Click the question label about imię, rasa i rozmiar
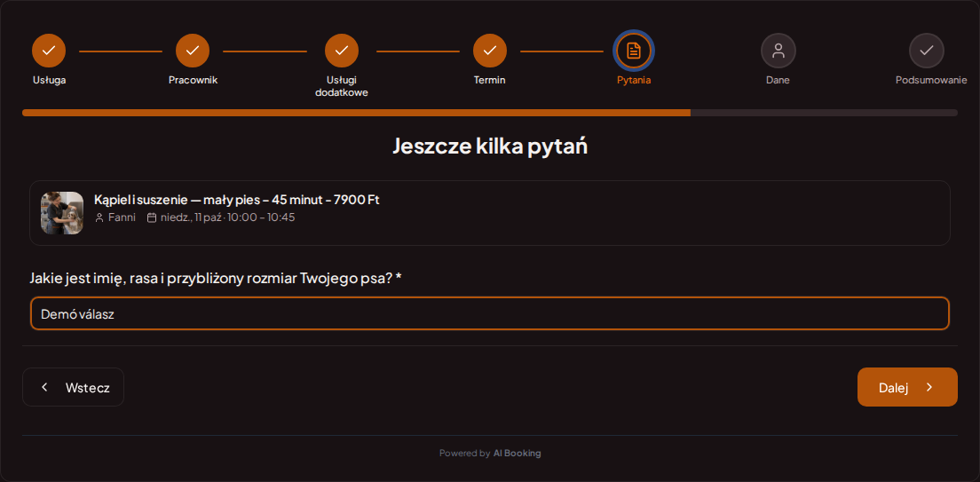 (216, 278)
